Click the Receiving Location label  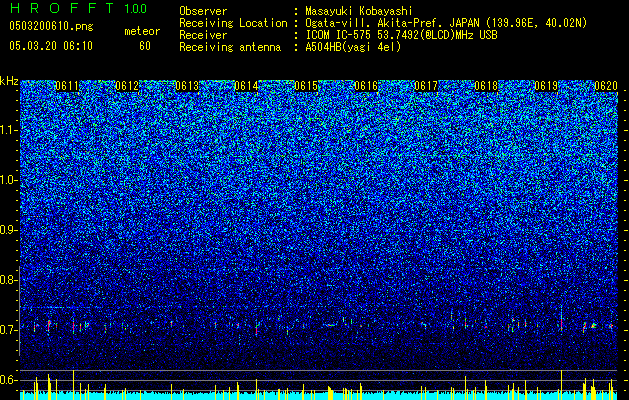click(x=233, y=23)
